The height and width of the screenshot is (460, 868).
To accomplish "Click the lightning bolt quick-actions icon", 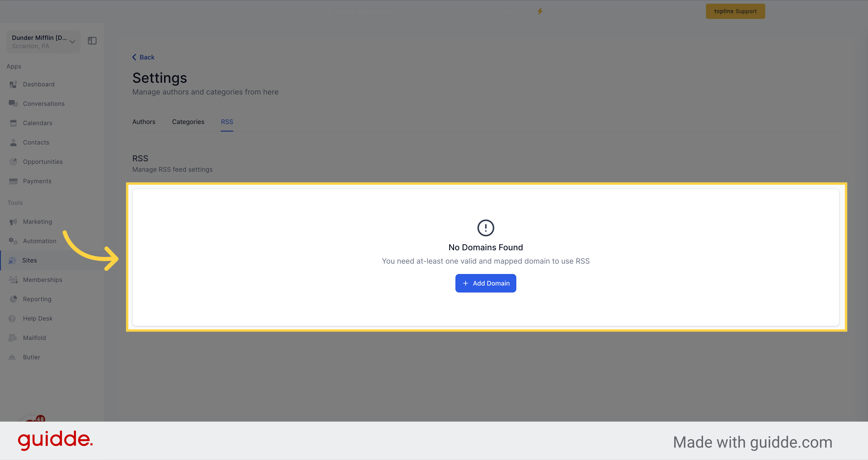I will click(x=540, y=11).
